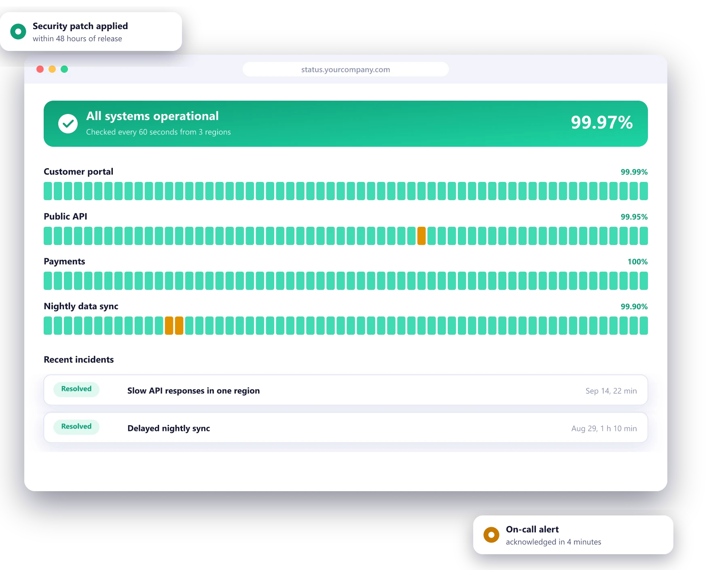Screen dimensions: 728x570
Task: Select the orange bar in Public API row
Action: pyautogui.click(x=421, y=236)
